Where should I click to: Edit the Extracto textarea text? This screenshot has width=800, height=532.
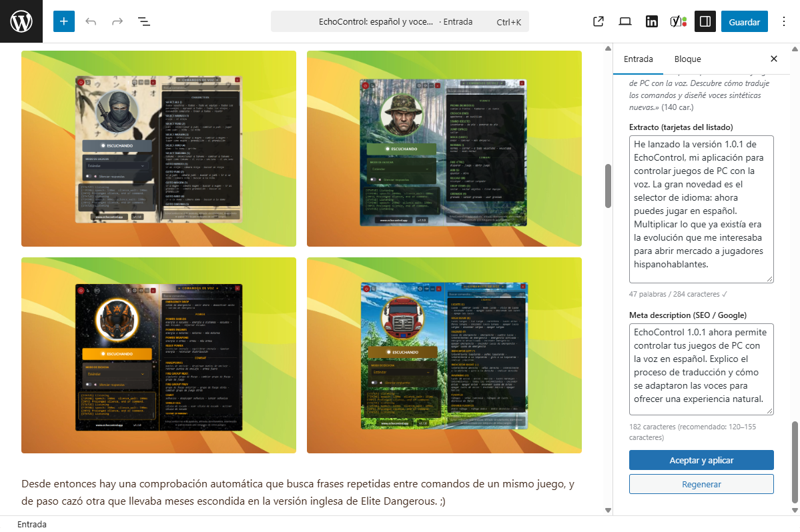pos(701,209)
